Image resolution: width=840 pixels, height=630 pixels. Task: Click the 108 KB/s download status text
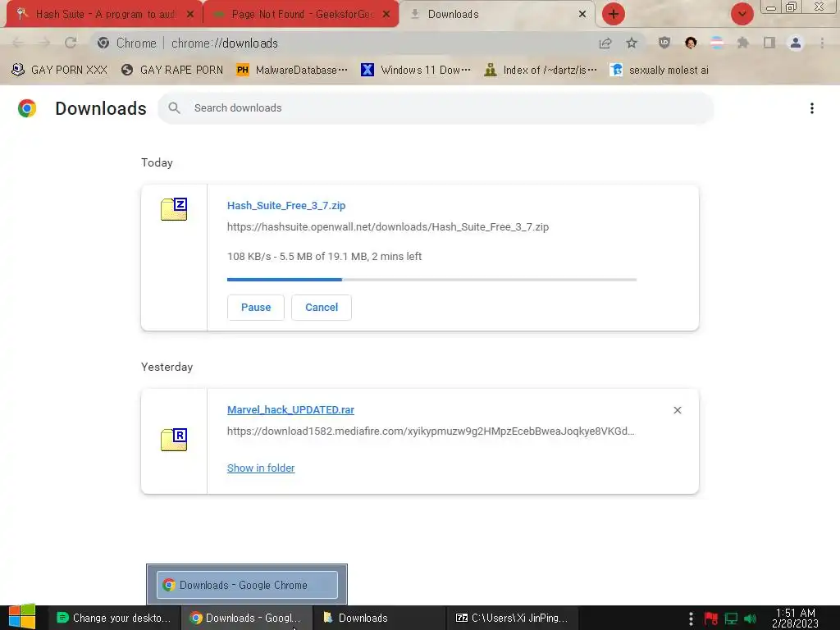pos(324,257)
